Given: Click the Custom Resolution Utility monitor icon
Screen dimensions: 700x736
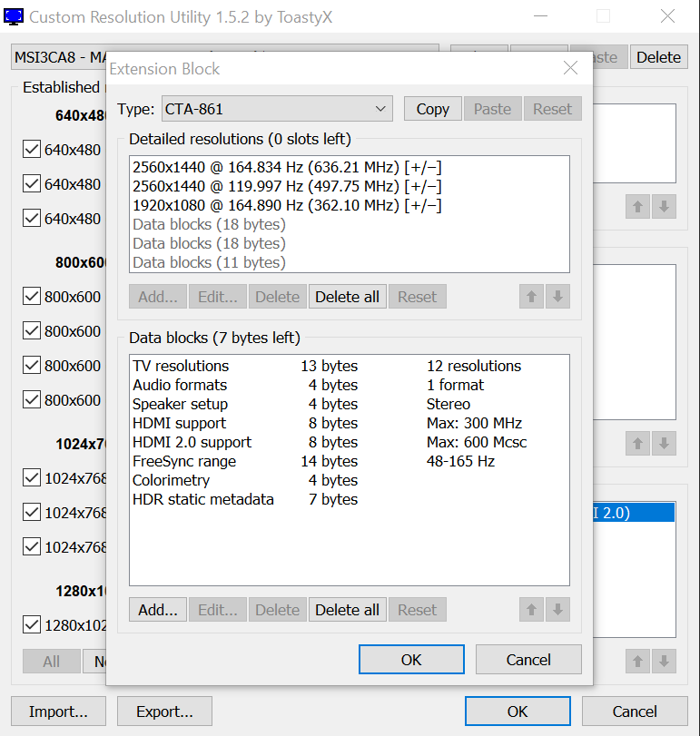Looking at the screenshot, I should pos(15,16).
